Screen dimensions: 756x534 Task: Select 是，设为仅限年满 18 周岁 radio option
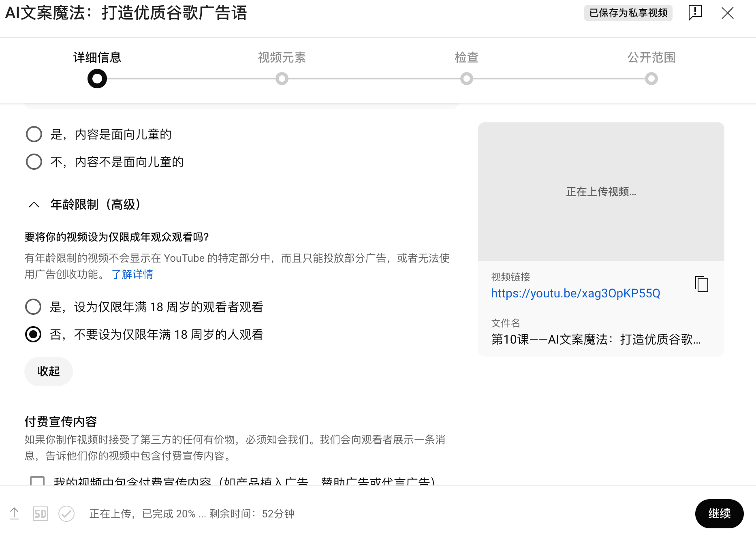click(33, 307)
